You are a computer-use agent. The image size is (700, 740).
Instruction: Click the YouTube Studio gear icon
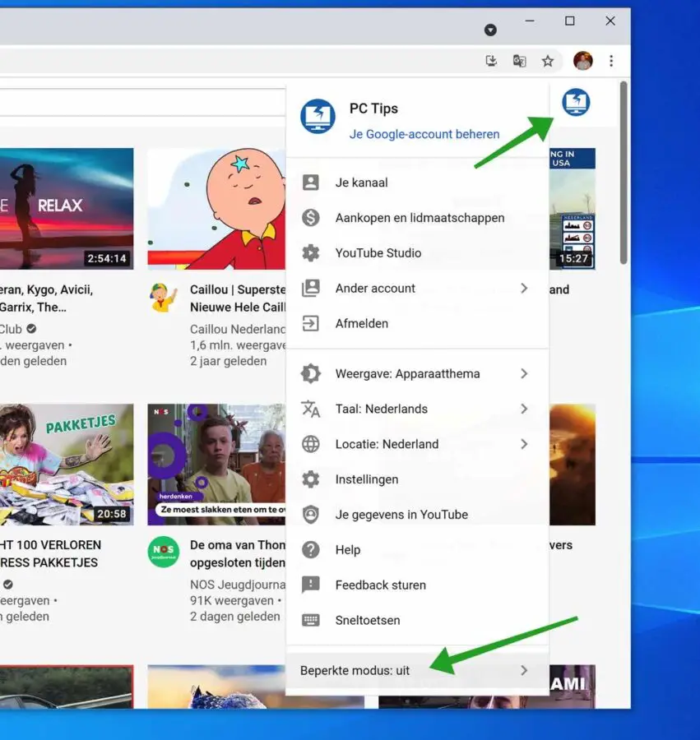(311, 253)
